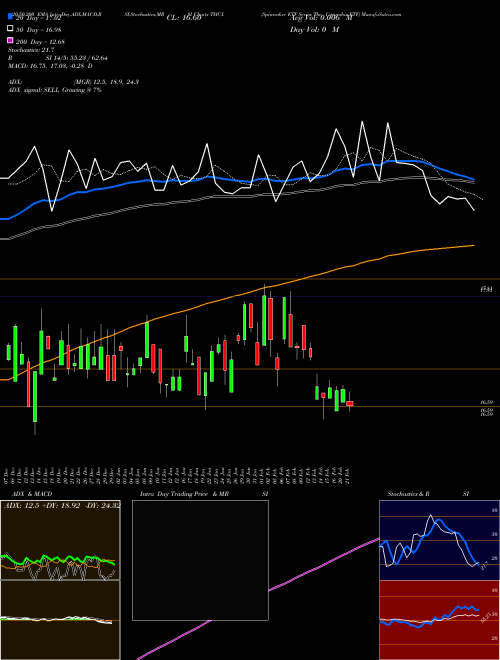Click the "Intra Day Trading Price & MR" title
500x660 pixels.
[x=184, y=494]
